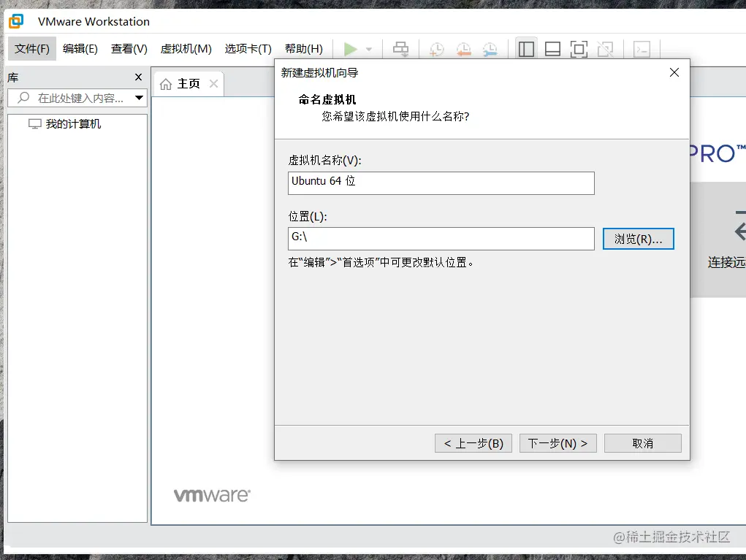Open the 编辑(E) menu
Image resolution: width=746 pixels, height=560 pixels.
click(x=80, y=48)
